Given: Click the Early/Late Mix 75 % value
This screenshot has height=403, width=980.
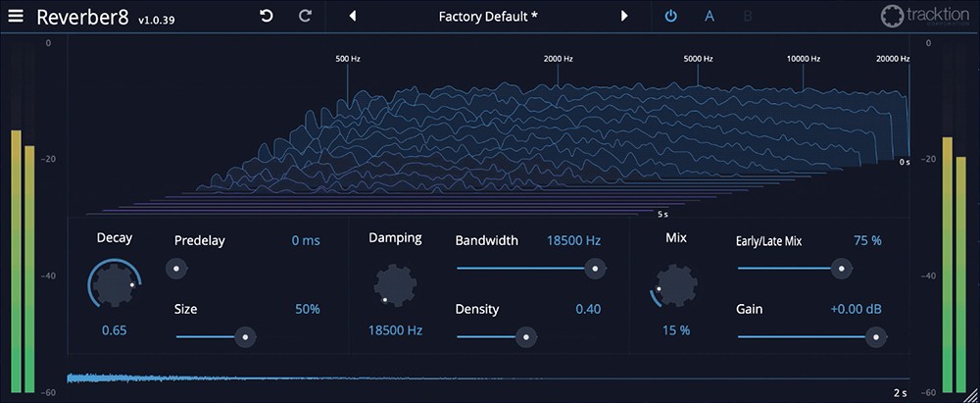Looking at the screenshot, I should pos(867,240).
